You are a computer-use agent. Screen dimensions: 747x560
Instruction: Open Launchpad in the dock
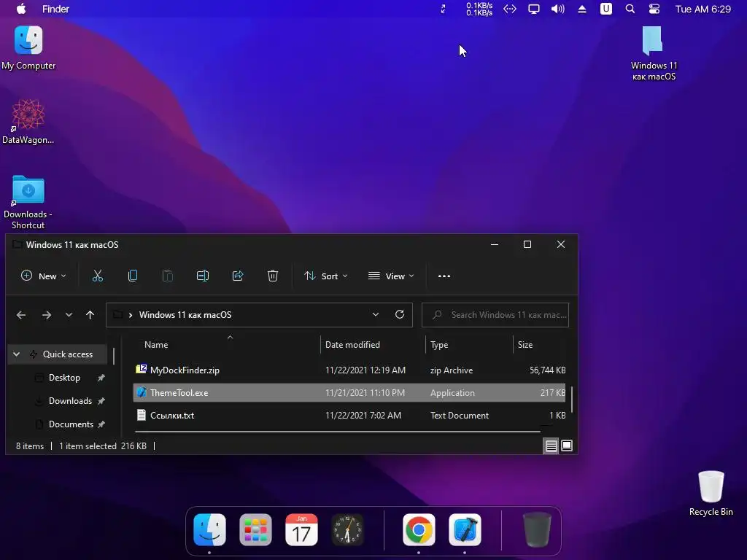pos(256,529)
